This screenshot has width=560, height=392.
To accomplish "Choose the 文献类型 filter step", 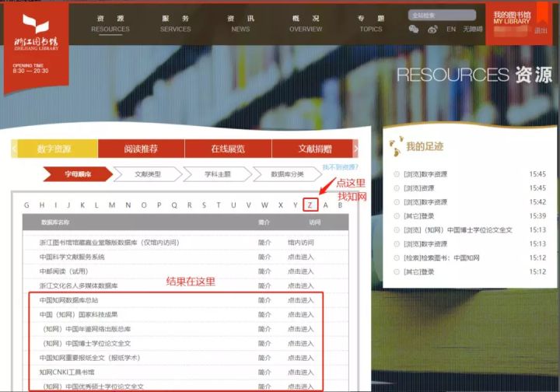I will tap(148, 174).
